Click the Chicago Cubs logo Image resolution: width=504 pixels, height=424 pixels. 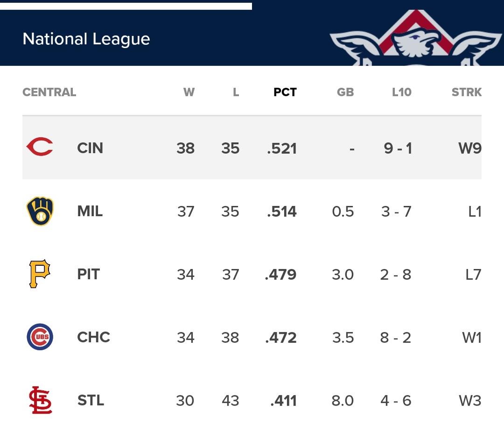[40, 337]
